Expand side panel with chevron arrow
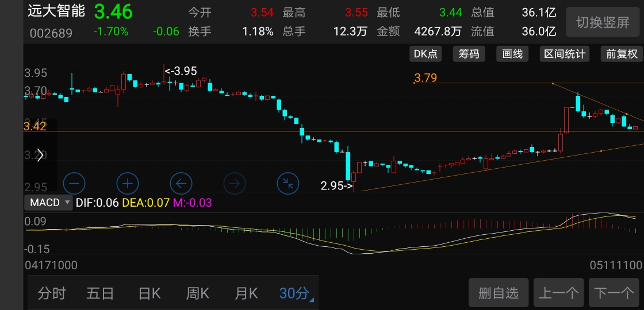Image resolution: width=644 pixels, height=310 pixels. [x=40, y=155]
